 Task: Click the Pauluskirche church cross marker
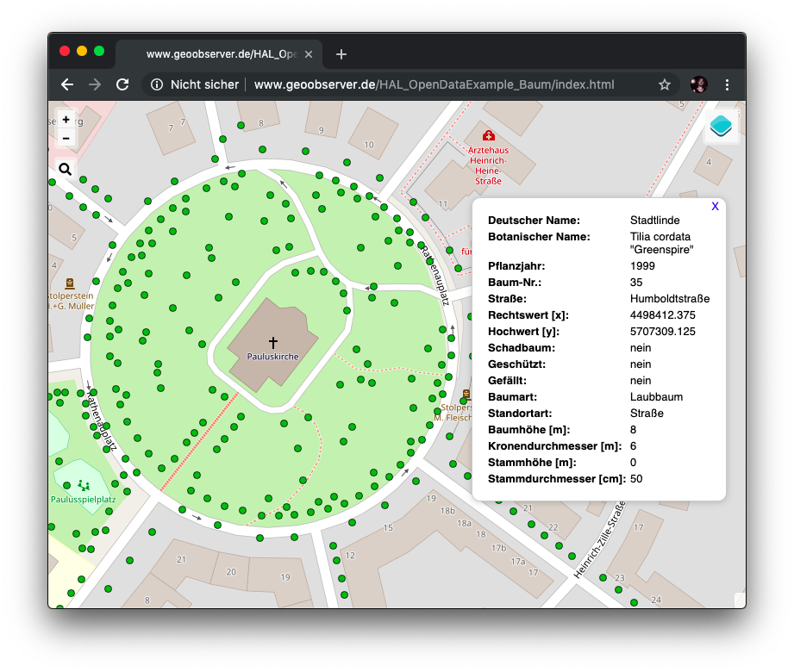coord(272,342)
